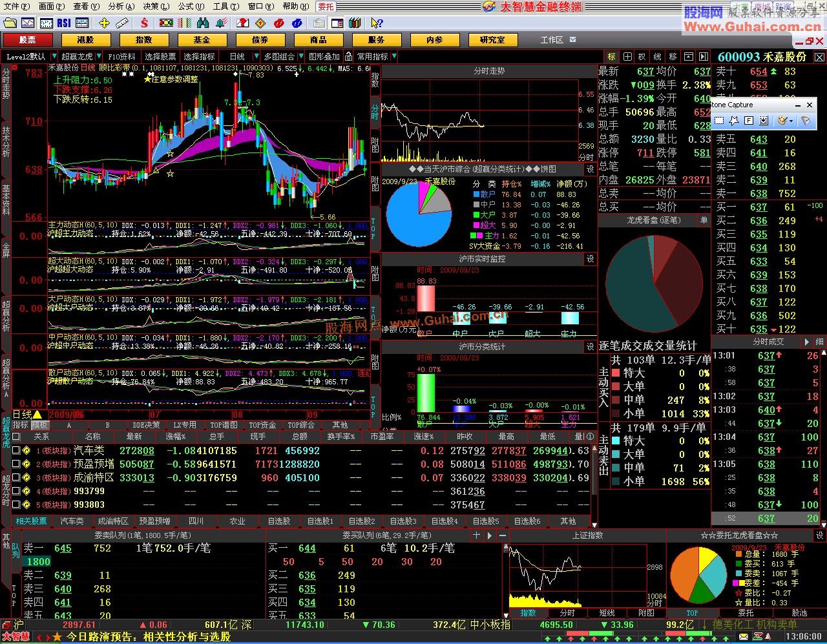
Task: Open the 工作区 workspace dropdown
Action: tap(573, 39)
